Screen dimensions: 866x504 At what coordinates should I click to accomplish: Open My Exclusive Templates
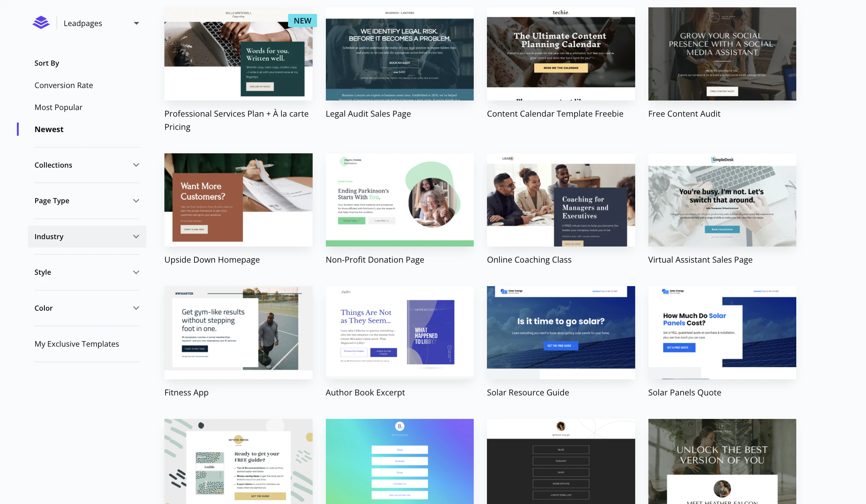pos(76,344)
